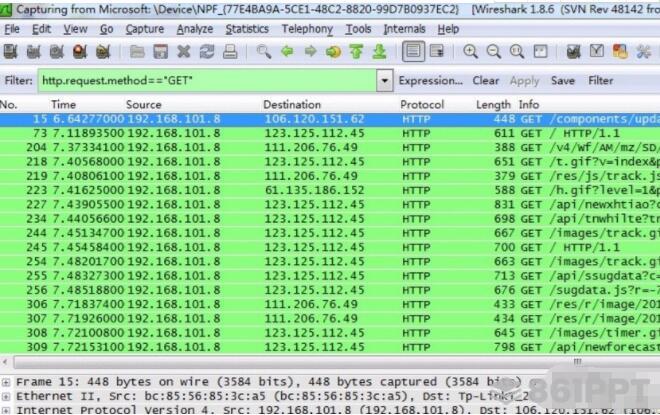660x415 pixels.
Task: Open a capture file icon
Action: (x=137, y=52)
